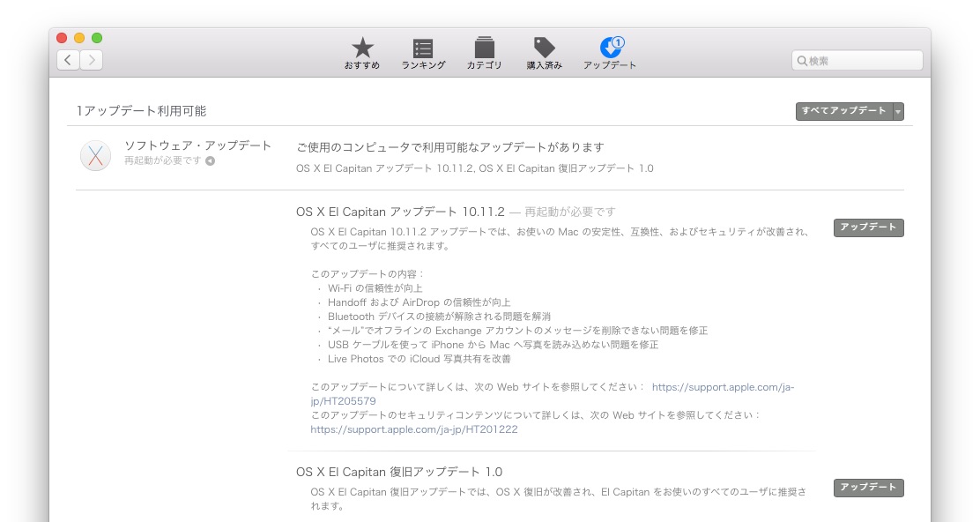This screenshot has height=522, width=980.
Task: Open the アップデート tab with badge
Action: click(609, 53)
